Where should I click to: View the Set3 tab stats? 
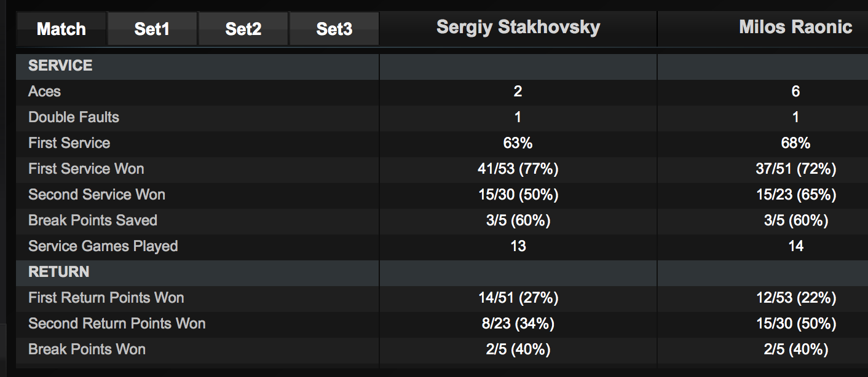pos(334,29)
